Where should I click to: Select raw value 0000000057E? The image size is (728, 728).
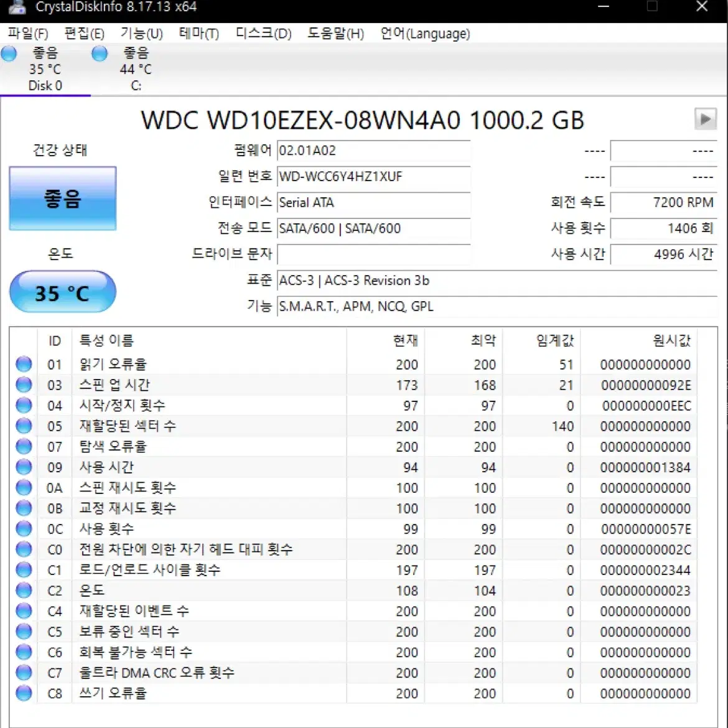[646, 530]
